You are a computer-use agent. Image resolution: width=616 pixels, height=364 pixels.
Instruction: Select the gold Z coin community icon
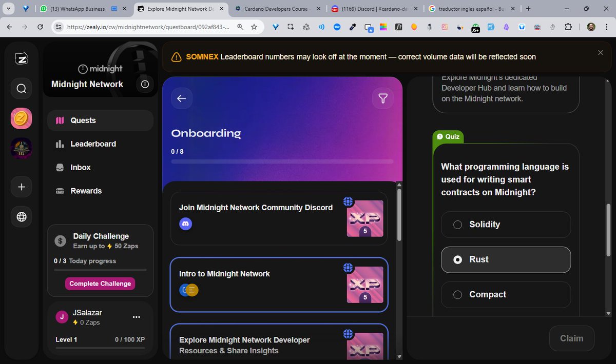click(x=21, y=118)
